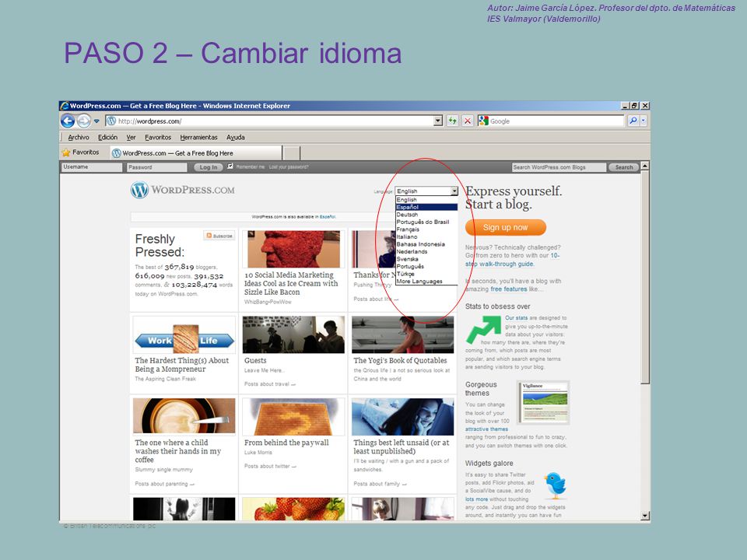Select Français in the language list
Viewport: 747px width, 560px height.
point(426,229)
